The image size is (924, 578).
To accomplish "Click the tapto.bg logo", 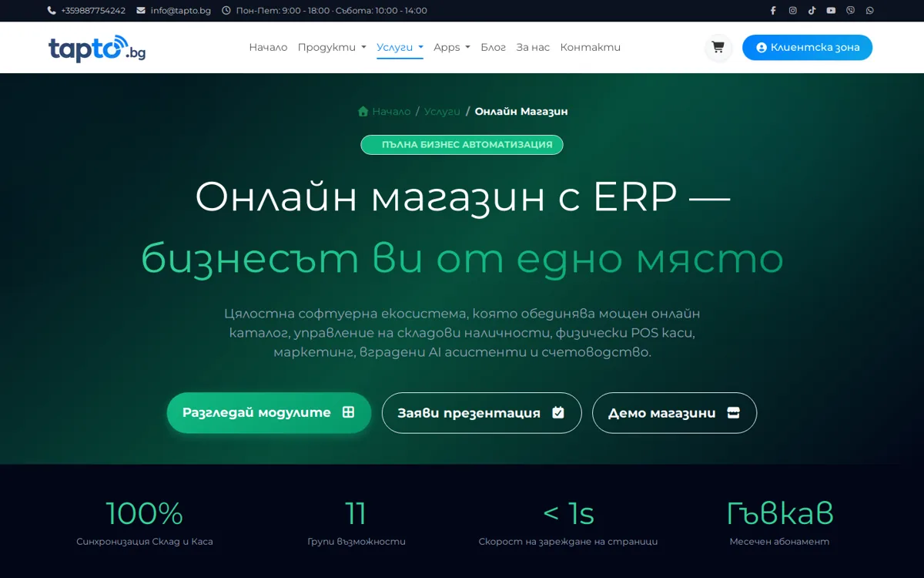I will coord(97,48).
